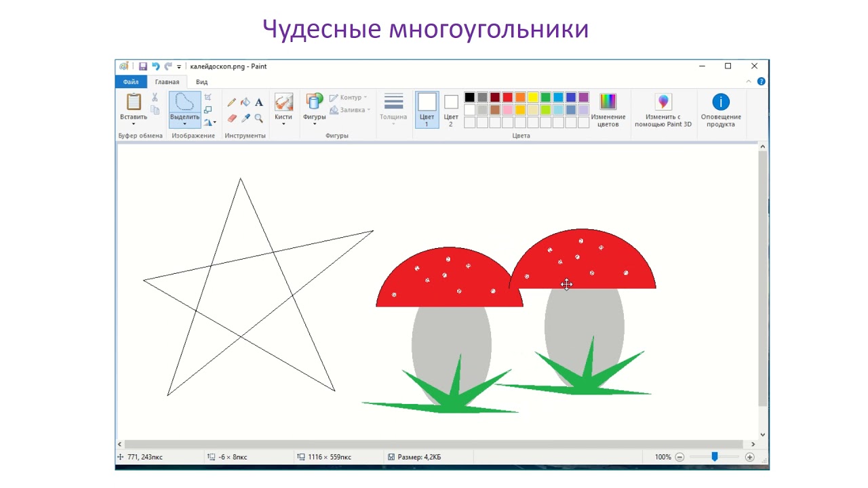The height and width of the screenshot is (488, 868).
Task: Undo the last action
Action: (x=155, y=66)
